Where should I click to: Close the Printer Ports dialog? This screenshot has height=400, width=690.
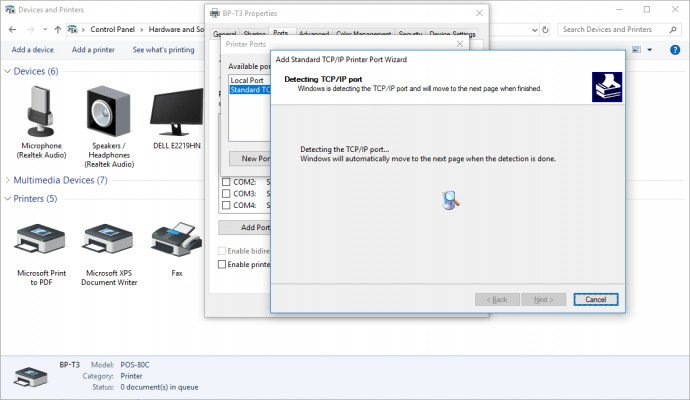pyautogui.click(x=459, y=44)
